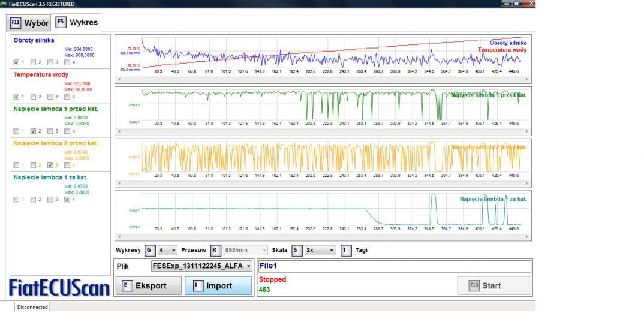Click the File1 text field
The width and height of the screenshot is (644, 325).
point(394,266)
